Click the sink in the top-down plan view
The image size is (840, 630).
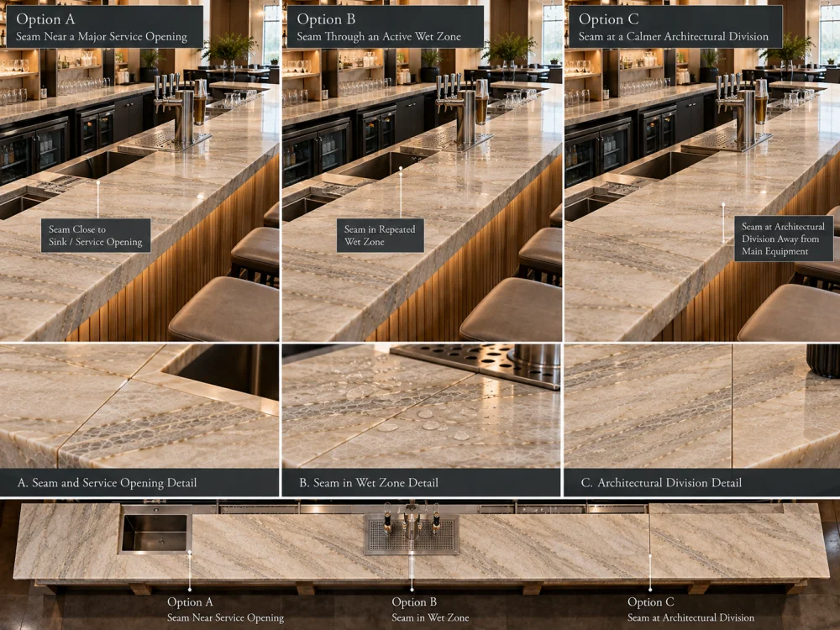point(155,530)
